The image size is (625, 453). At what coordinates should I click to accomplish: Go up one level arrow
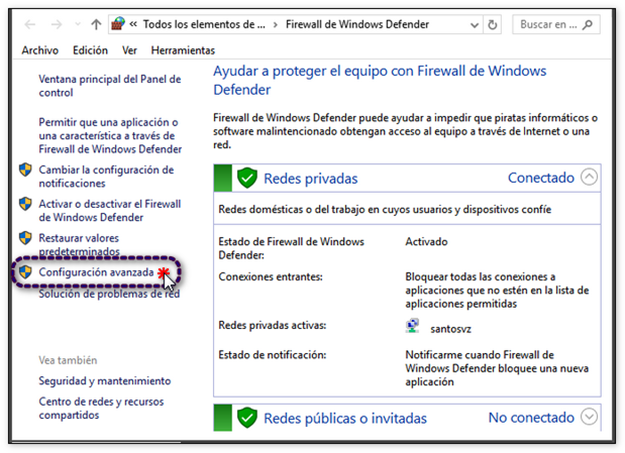click(x=96, y=25)
